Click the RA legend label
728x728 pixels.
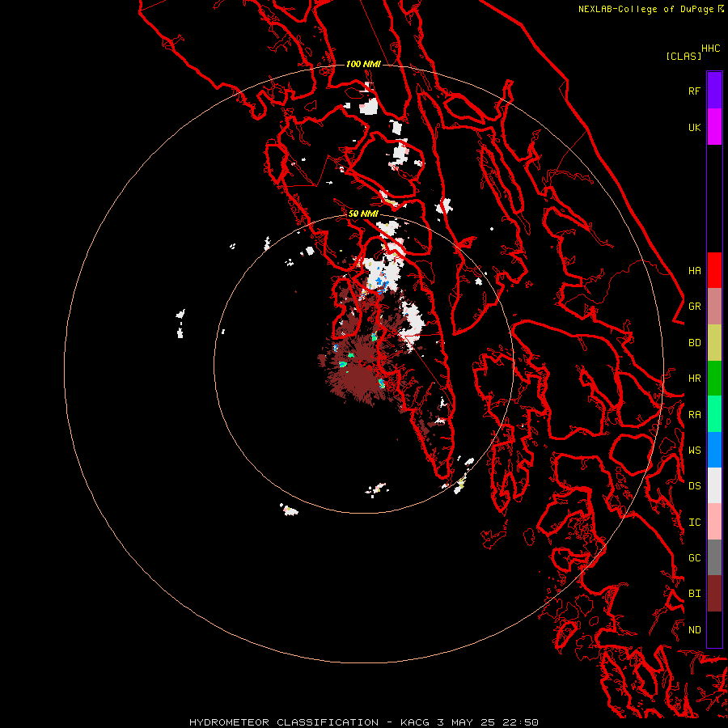[695, 414]
